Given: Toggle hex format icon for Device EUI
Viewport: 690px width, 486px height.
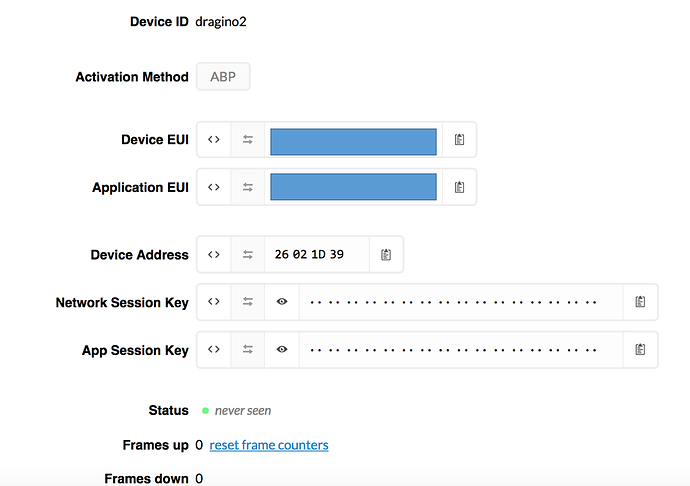Looking at the screenshot, I should pyautogui.click(x=214, y=140).
